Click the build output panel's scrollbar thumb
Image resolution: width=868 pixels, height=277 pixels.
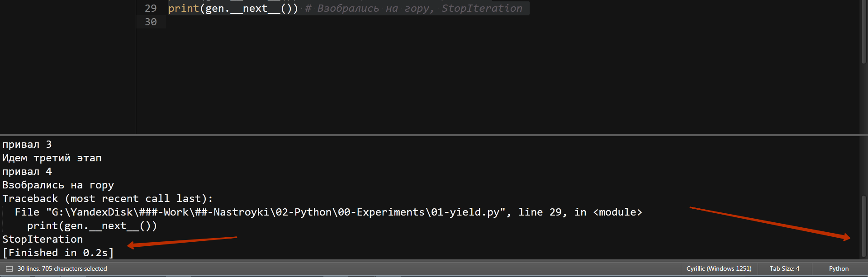pyautogui.click(x=863, y=226)
